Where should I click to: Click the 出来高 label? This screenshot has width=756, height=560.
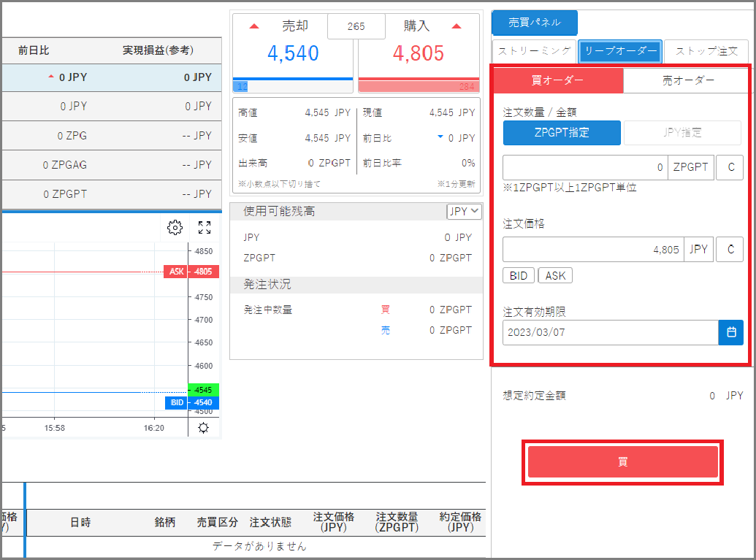pyautogui.click(x=253, y=163)
